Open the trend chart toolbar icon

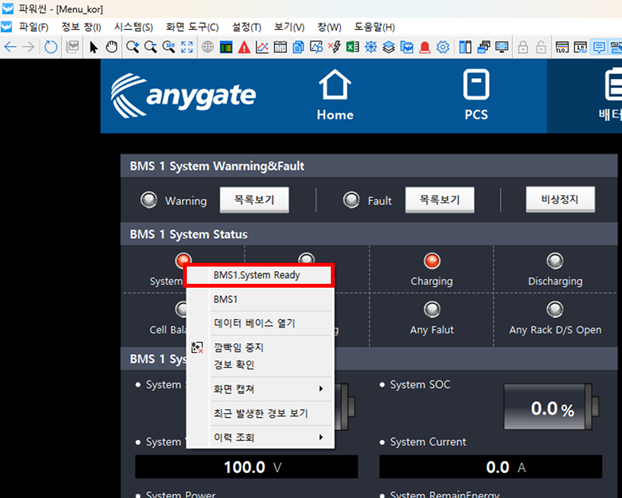[262, 47]
